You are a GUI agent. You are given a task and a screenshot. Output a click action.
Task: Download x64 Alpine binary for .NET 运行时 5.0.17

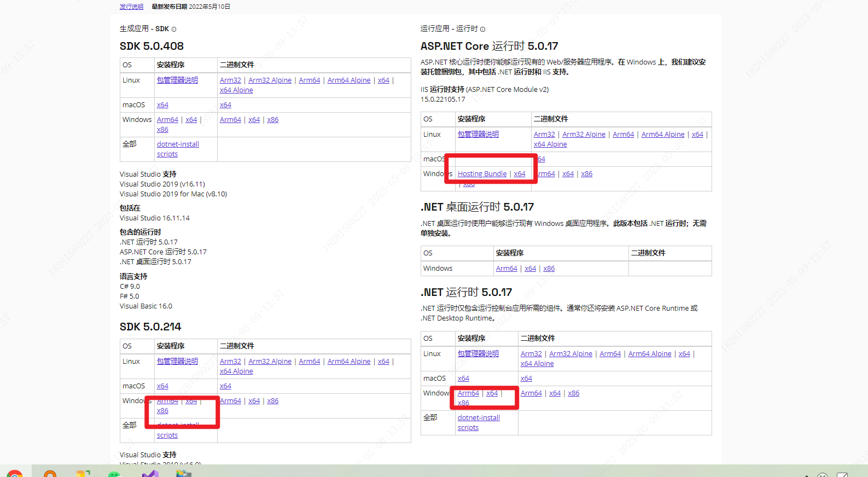pos(537,363)
